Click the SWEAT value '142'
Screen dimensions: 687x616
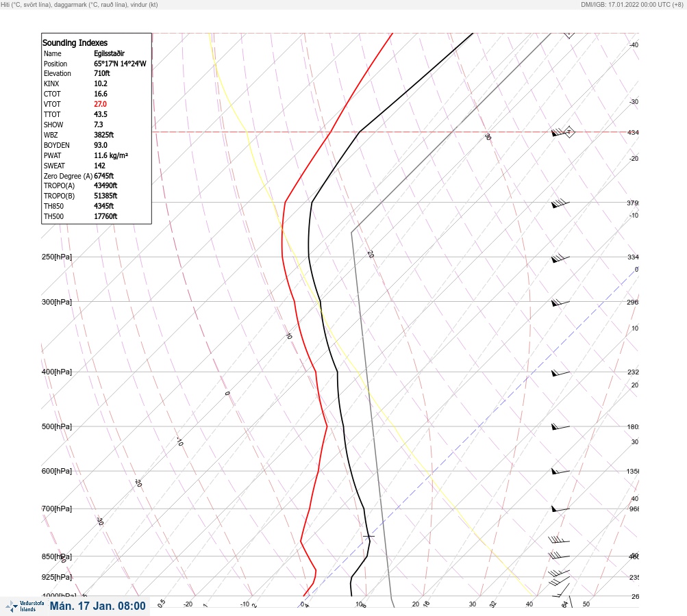(x=99, y=166)
